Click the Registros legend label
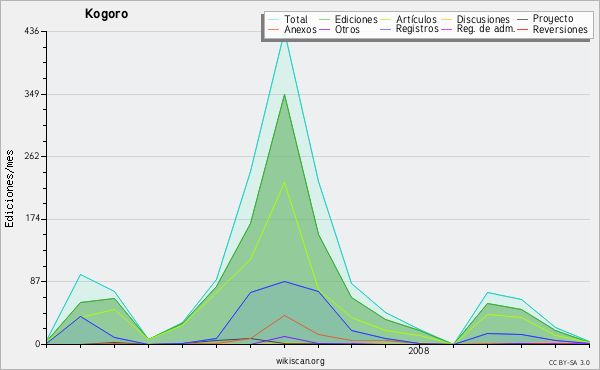Screen dimensions: 600x370 (417, 29)
